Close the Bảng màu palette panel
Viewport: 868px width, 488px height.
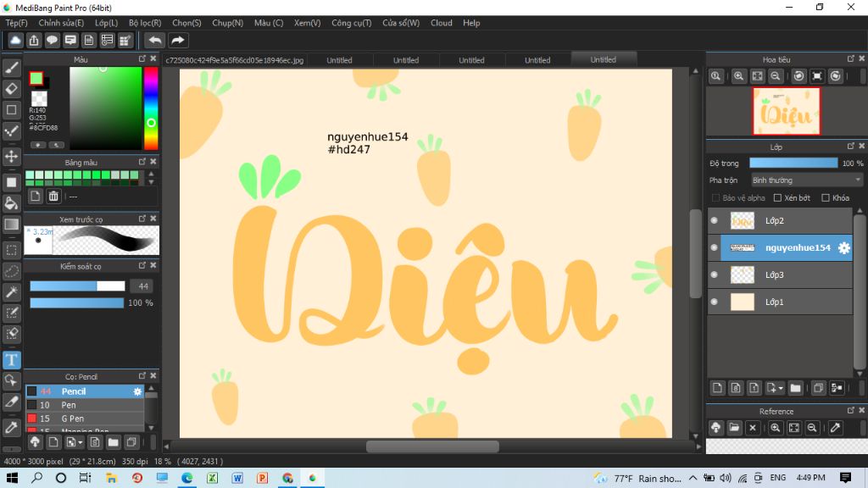[153, 162]
